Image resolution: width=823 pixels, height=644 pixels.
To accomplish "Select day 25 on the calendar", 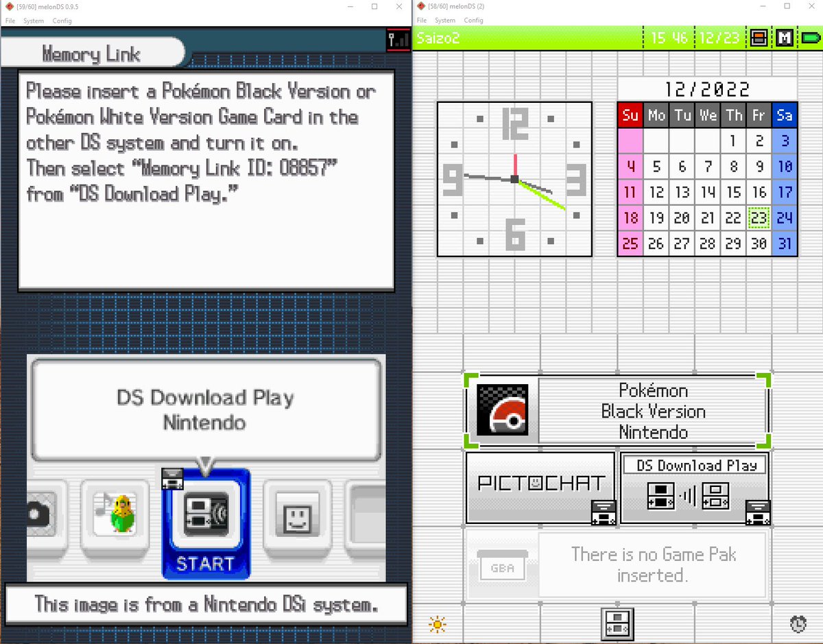I will pyautogui.click(x=630, y=243).
